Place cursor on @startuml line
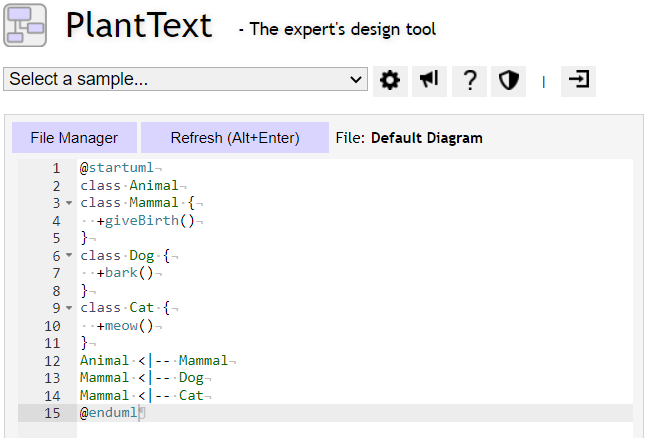The image size is (647, 438). point(117,168)
